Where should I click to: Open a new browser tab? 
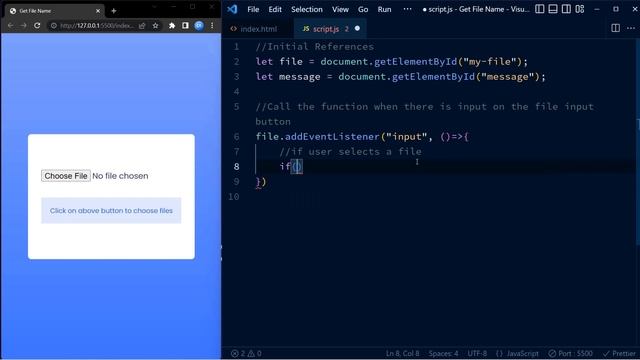113,11
